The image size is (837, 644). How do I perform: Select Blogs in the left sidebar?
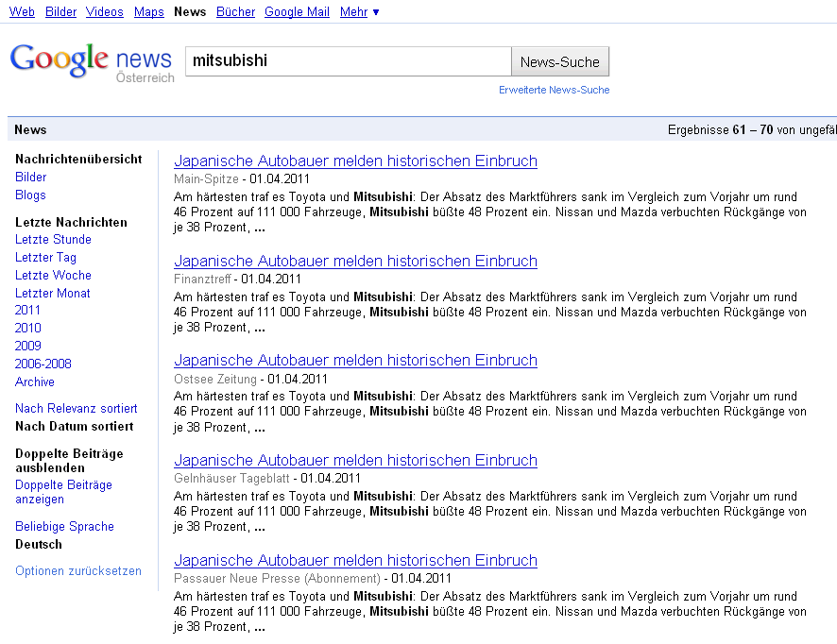(30, 195)
